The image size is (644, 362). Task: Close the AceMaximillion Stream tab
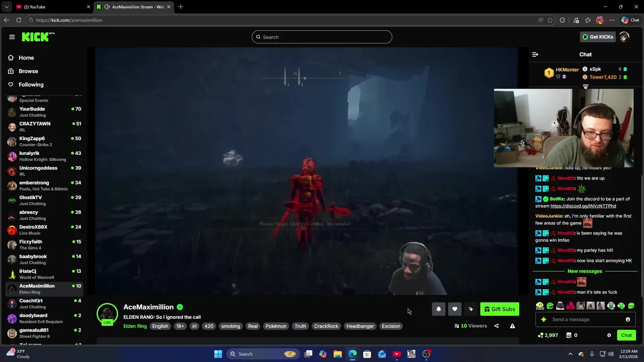tap(169, 7)
